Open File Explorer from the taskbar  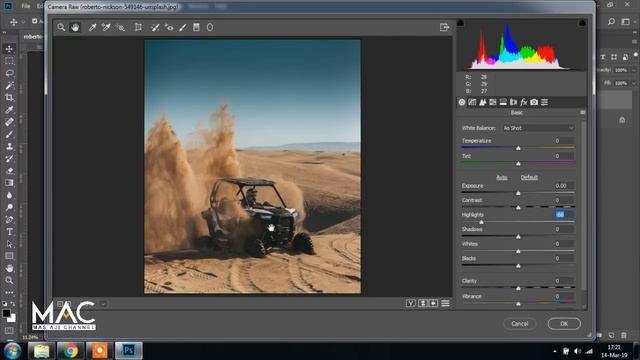[42, 351]
